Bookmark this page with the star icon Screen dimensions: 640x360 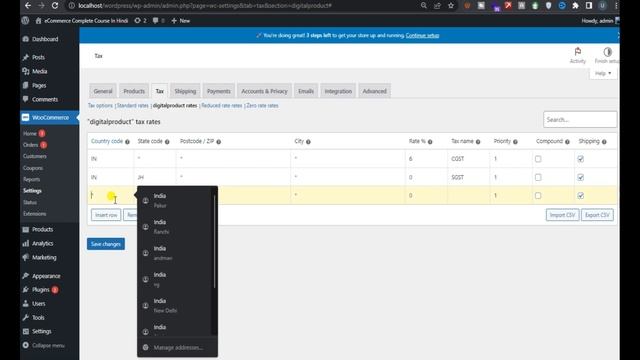point(451,6)
